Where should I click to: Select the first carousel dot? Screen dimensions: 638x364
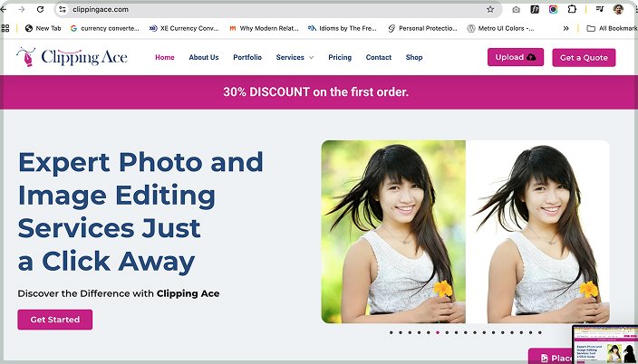[391, 332]
